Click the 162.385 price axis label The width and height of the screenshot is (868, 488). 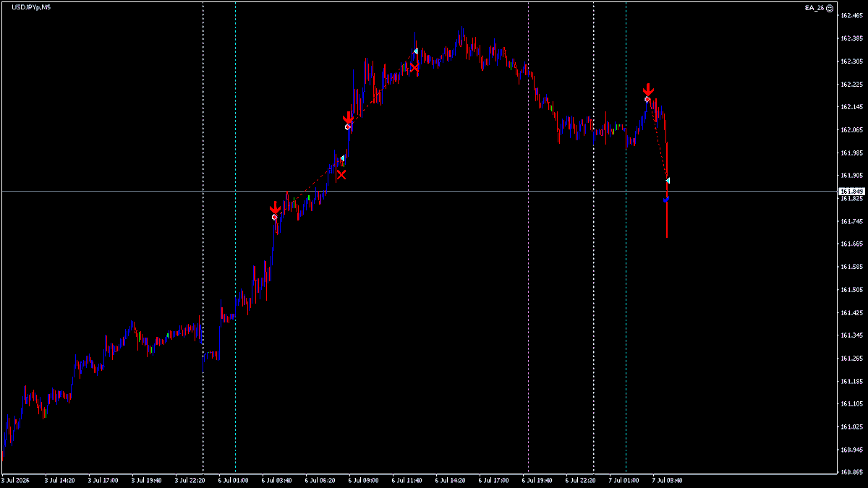851,38
